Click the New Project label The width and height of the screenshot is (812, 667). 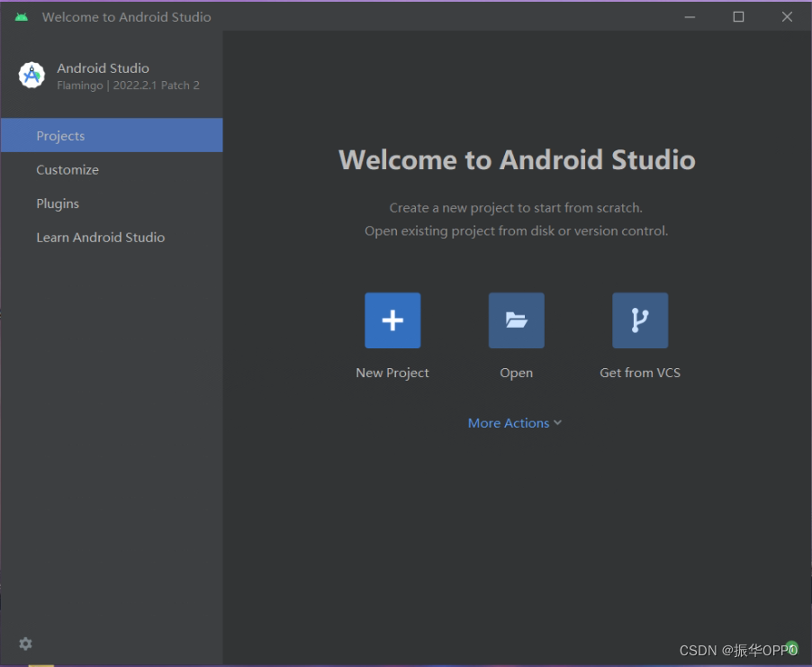coord(392,373)
